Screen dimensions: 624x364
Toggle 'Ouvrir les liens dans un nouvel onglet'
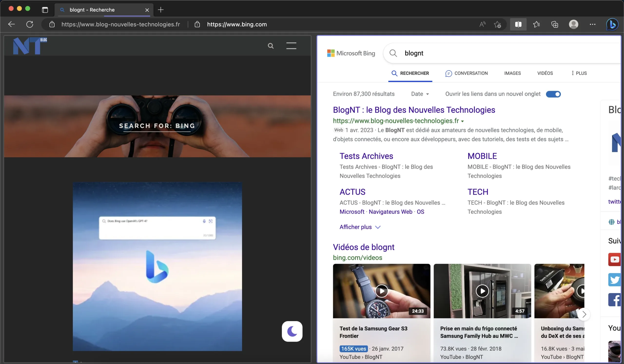(x=554, y=93)
